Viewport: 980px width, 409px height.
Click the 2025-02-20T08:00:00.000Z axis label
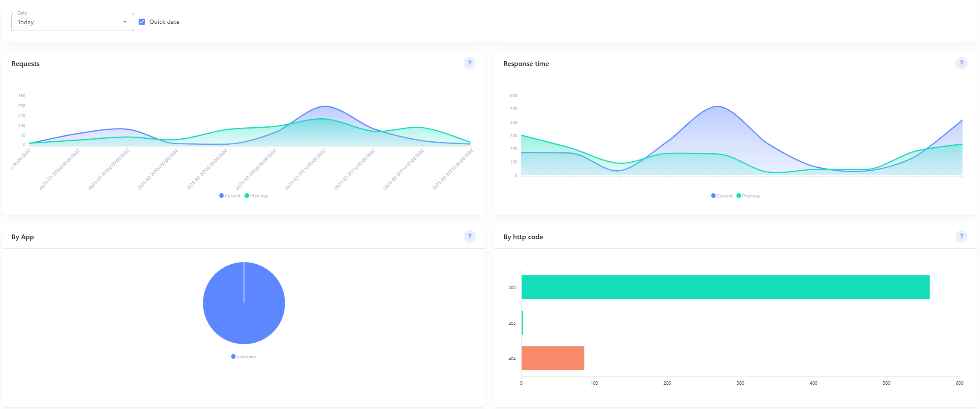coord(256,169)
